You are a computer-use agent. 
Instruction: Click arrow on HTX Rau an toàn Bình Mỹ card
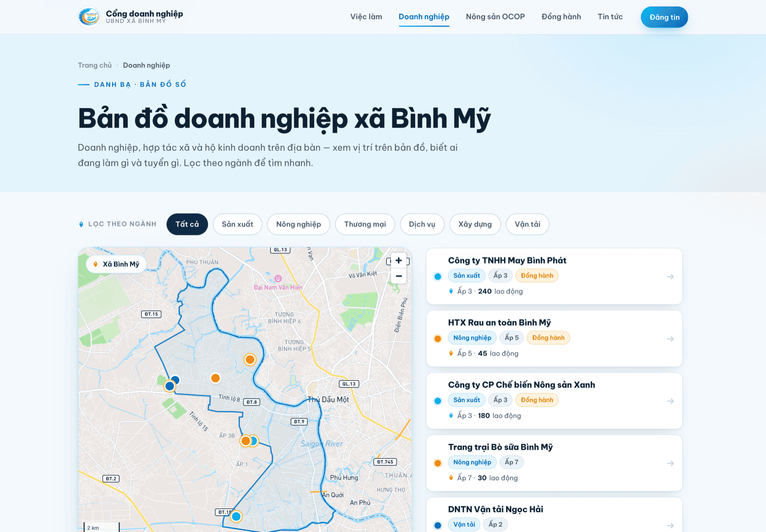[670, 339]
